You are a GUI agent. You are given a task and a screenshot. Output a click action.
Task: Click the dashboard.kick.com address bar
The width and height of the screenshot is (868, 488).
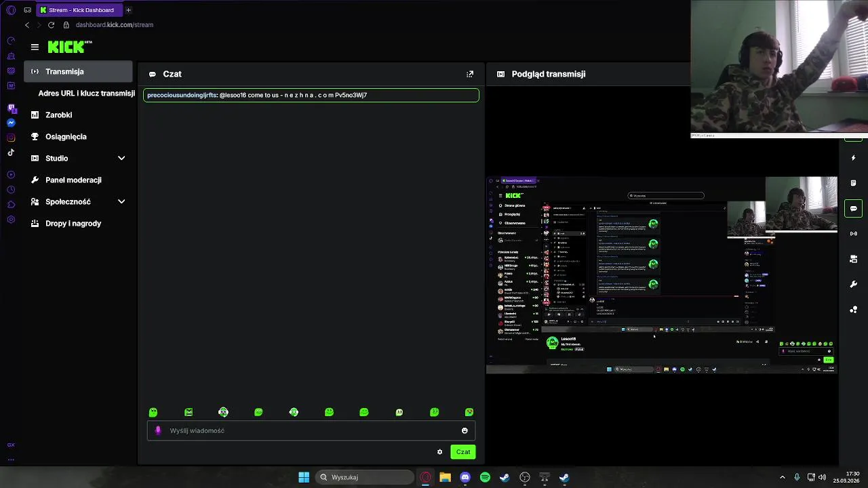[x=115, y=25]
